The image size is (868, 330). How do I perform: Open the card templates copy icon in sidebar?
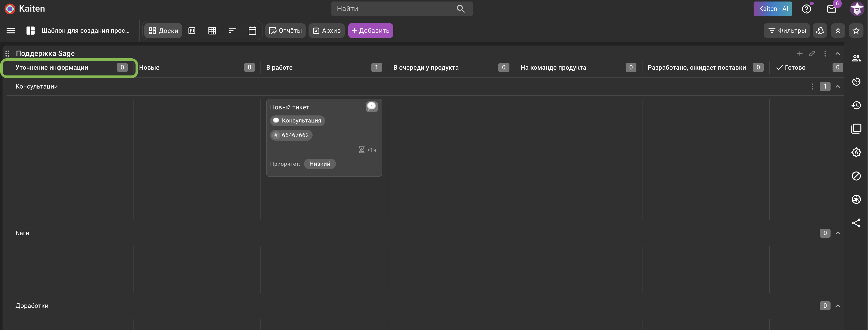856,129
